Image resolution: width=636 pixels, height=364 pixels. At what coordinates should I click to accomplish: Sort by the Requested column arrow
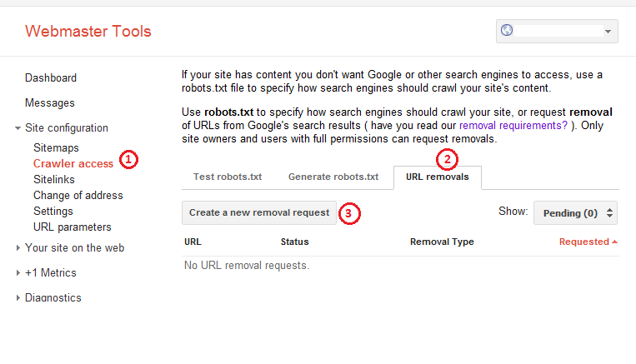(x=614, y=242)
